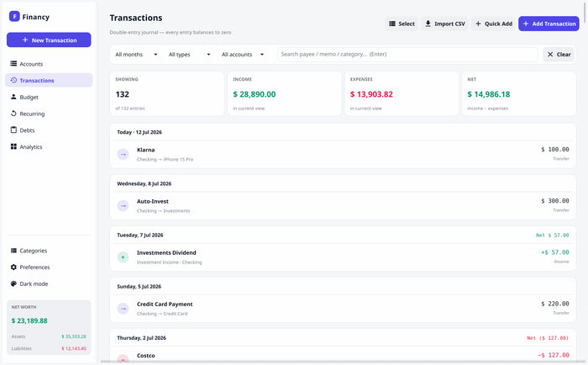Open the All accounts dropdown
Image resolution: width=588 pixels, height=365 pixels.
tap(243, 55)
